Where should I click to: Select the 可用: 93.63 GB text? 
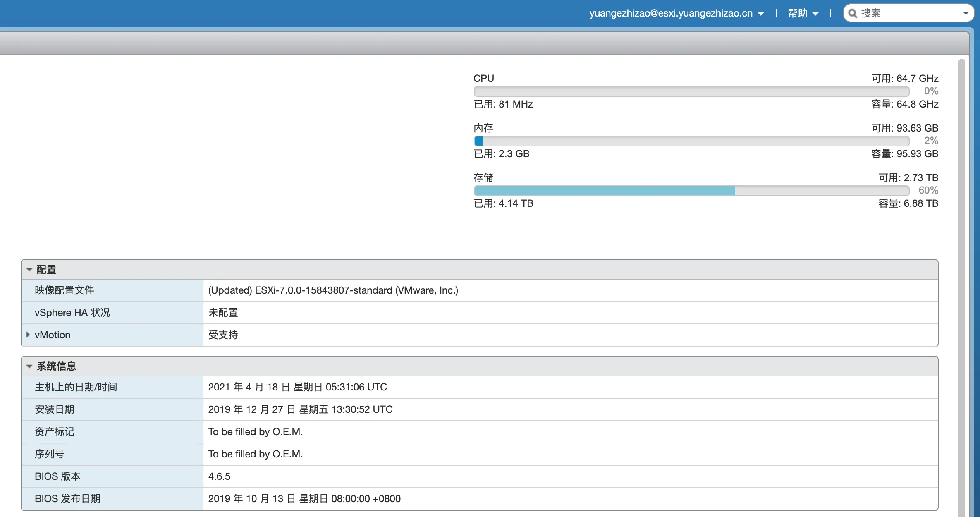pyautogui.click(x=905, y=128)
